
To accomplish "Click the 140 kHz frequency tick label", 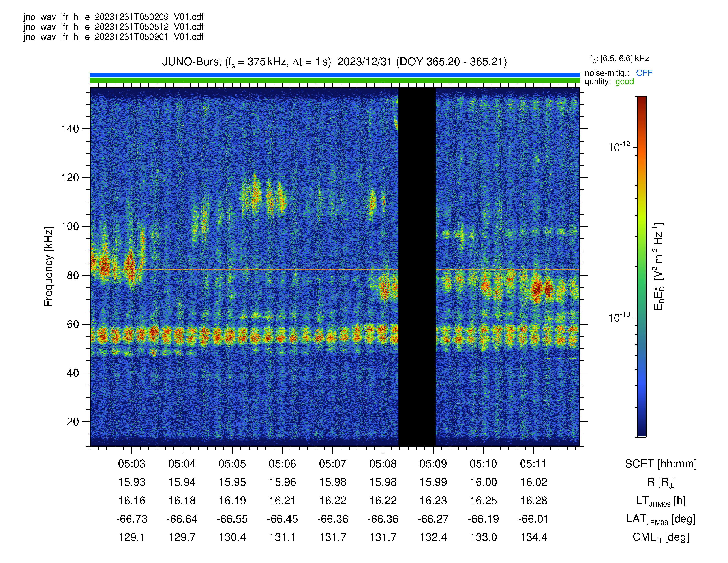I will [x=70, y=129].
